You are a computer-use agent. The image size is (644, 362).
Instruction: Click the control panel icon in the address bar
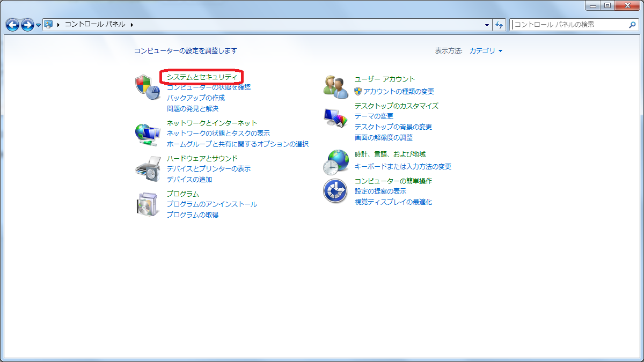point(48,24)
